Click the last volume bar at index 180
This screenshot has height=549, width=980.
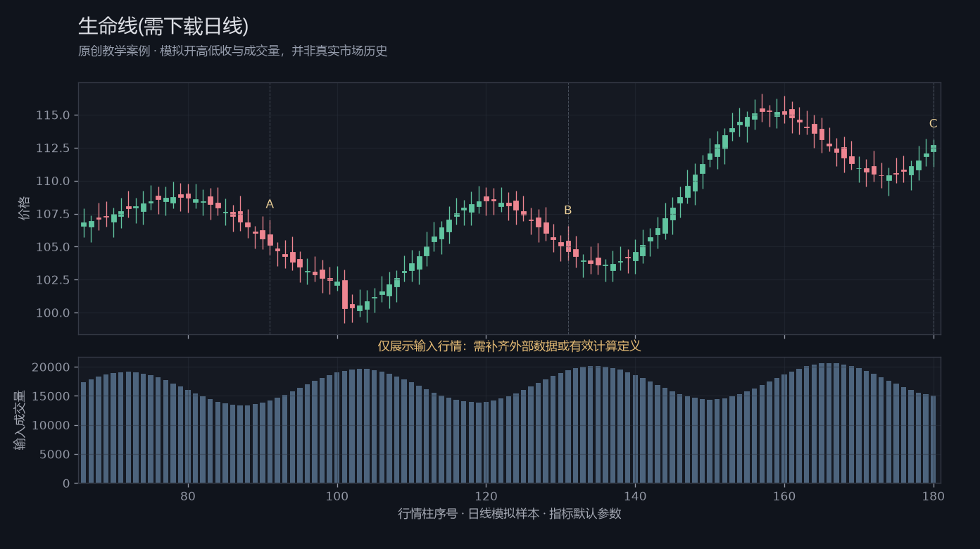pos(934,439)
